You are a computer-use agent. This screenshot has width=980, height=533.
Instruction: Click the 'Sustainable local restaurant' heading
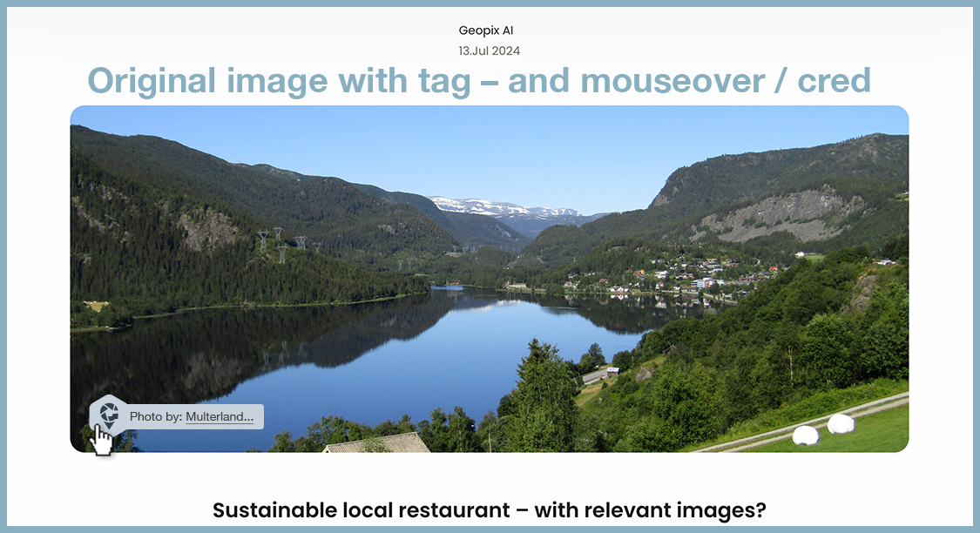pyautogui.click(x=489, y=509)
